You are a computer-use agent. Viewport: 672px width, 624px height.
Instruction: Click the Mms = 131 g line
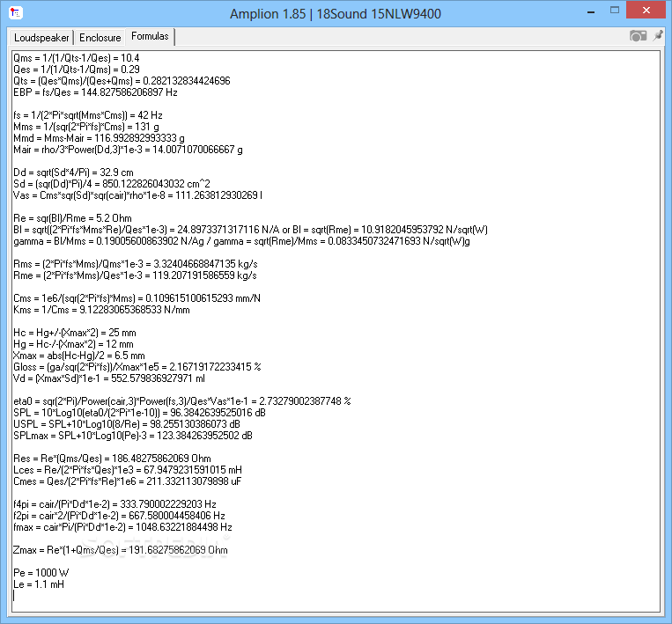(x=86, y=127)
